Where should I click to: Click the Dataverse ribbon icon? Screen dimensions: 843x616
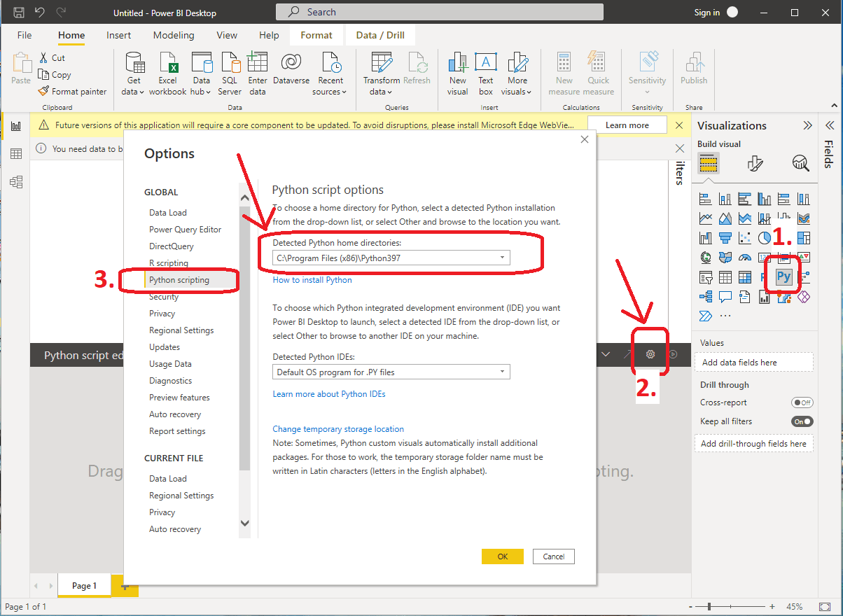(x=291, y=67)
